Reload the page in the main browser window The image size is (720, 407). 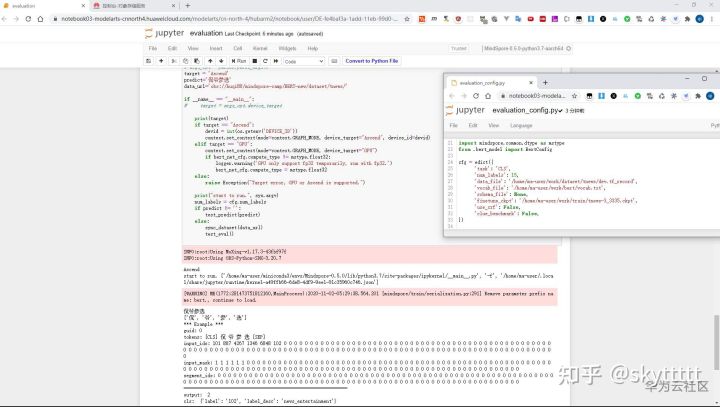28,19
